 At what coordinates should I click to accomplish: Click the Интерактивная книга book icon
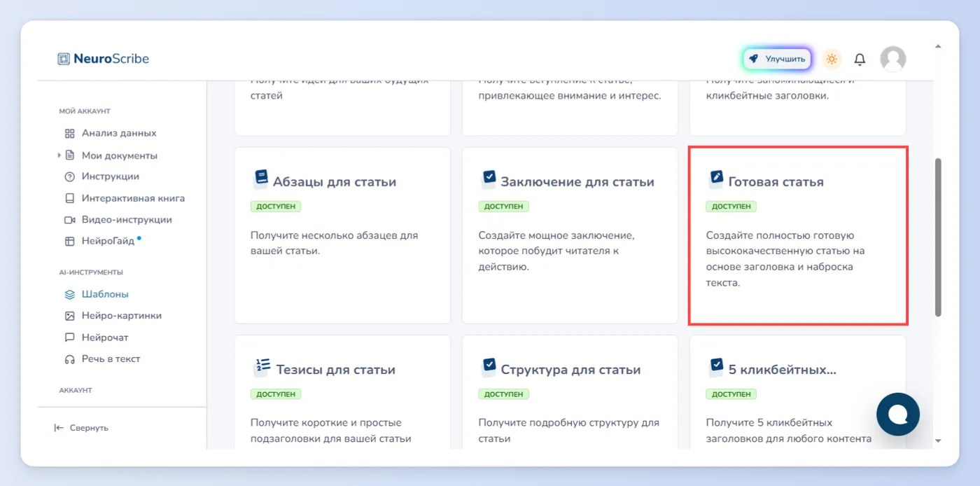(69, 198)
